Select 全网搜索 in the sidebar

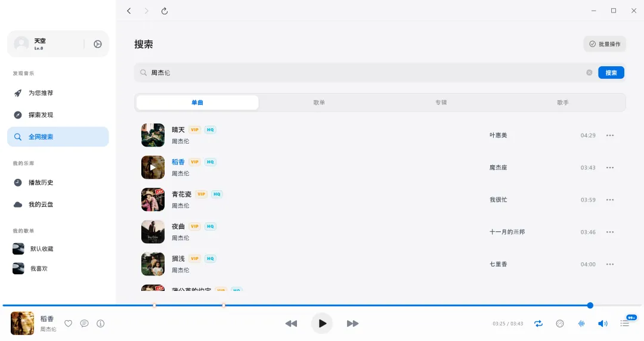[x=58, y=137]
